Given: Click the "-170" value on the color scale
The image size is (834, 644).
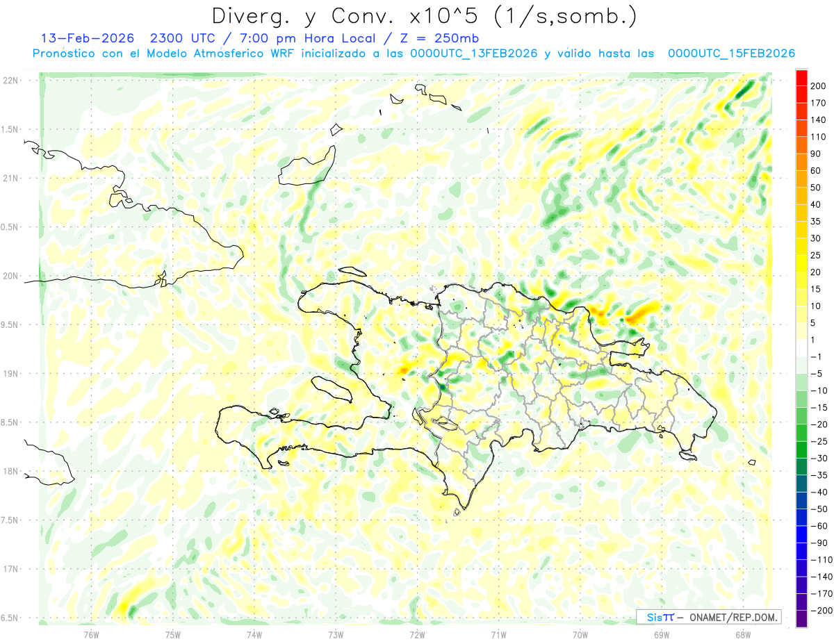Looking at the screenshot, I should tap(821, 593).
